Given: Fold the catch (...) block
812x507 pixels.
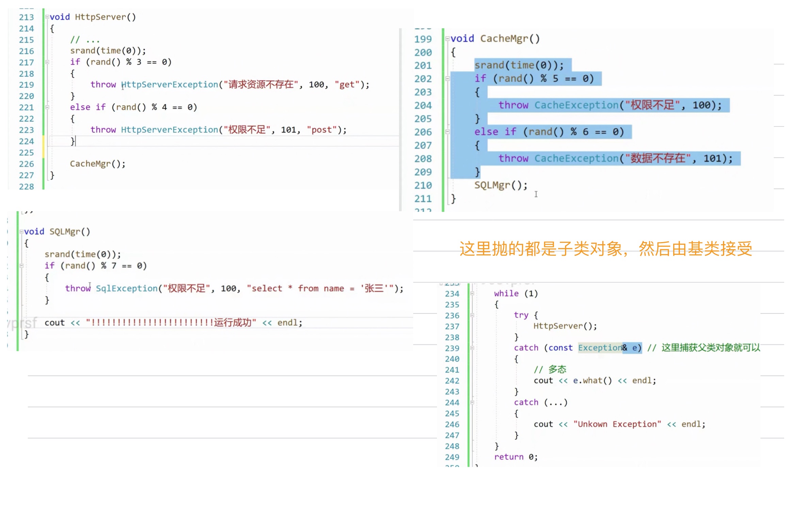Looking at the screenshot, I should (x=472, y=403).
